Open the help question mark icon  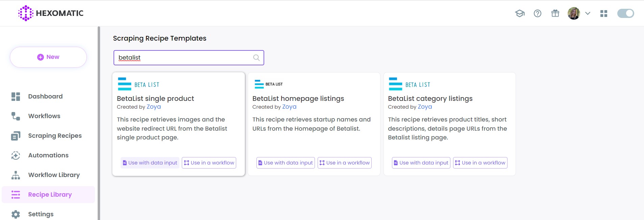click(x=538, y=13)
